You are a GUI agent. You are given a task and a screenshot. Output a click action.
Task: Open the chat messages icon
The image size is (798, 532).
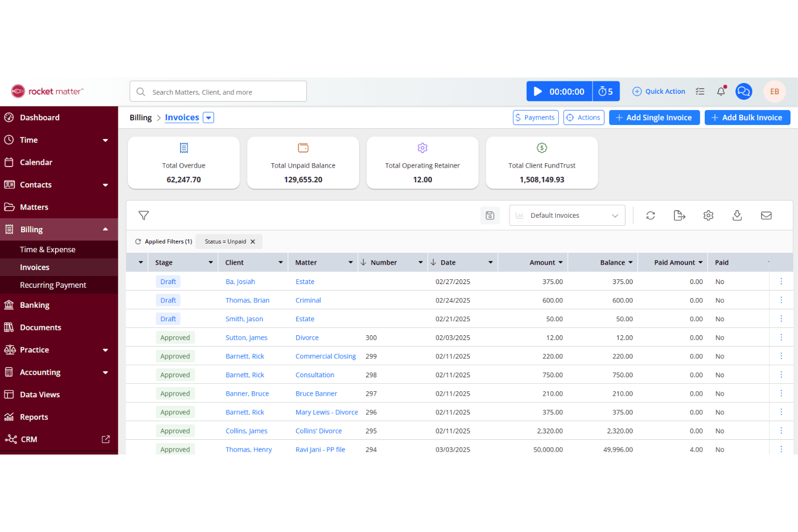coord(744,91)
